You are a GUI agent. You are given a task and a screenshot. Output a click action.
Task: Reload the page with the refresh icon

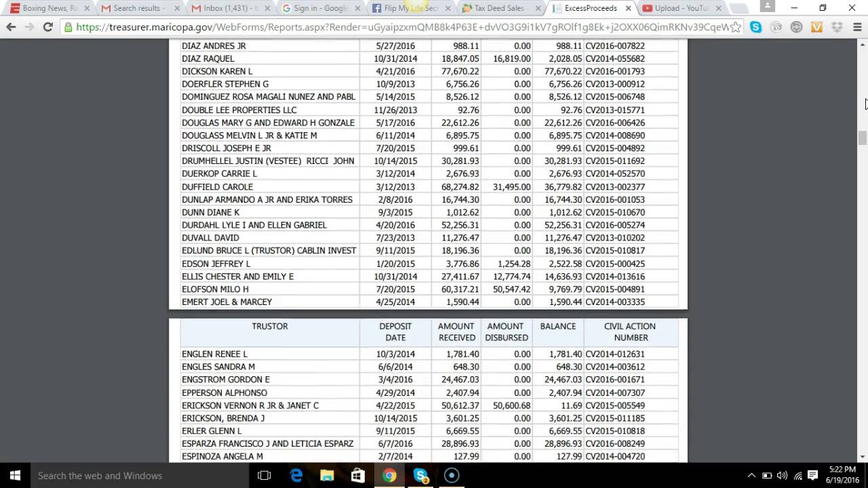(47, 27)
